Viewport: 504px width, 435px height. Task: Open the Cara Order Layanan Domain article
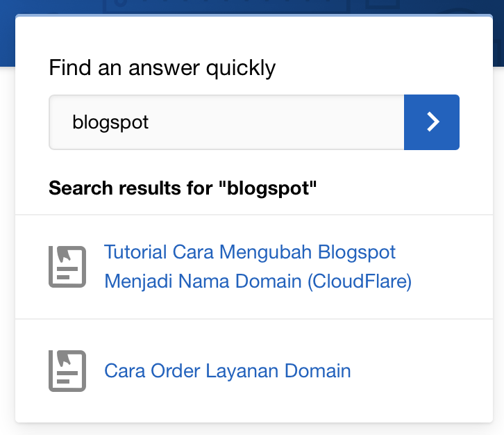click(x=227, y=371)
